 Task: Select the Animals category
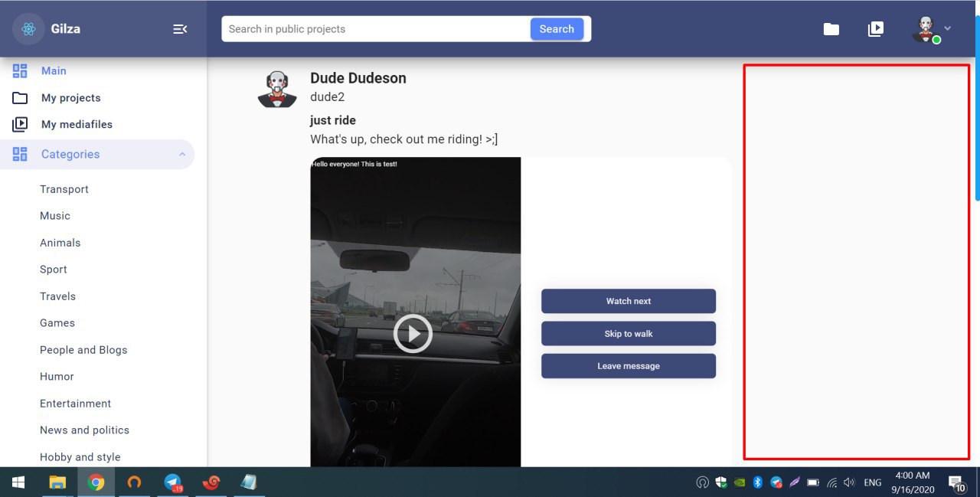point(60,243)
